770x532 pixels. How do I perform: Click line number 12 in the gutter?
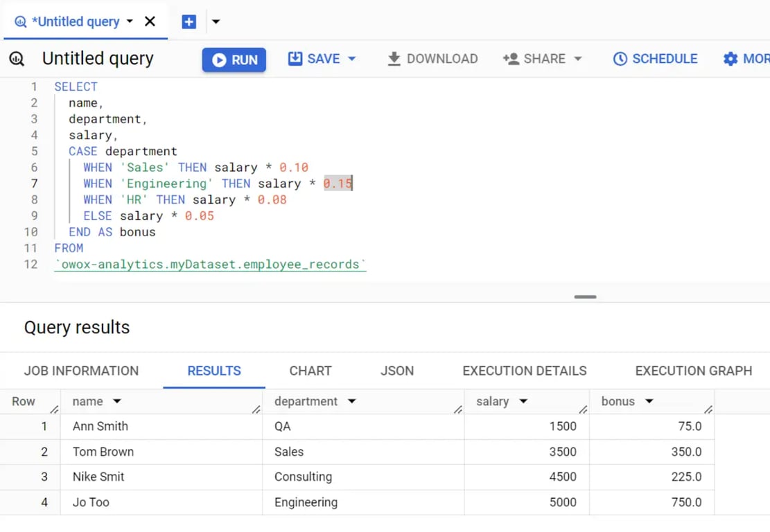click(31, 265)
